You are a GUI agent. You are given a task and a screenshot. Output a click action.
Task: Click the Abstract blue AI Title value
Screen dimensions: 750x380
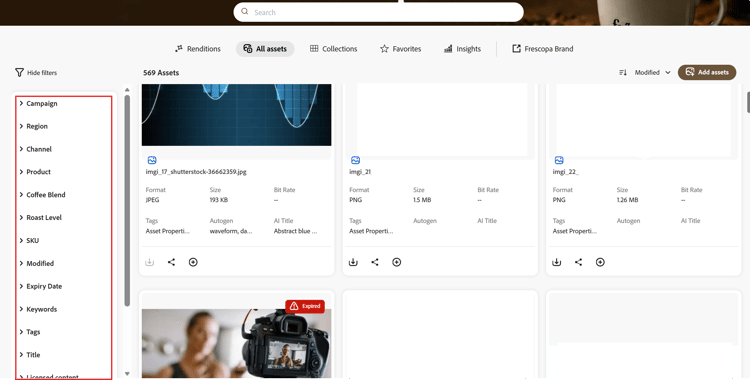click(x=295, y=231)
